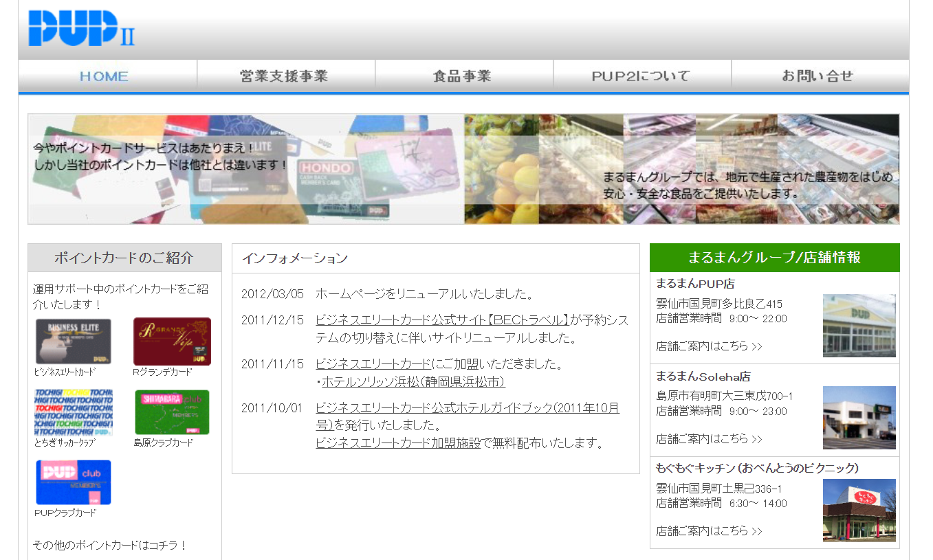Click the 2011/10/01 date entry

click(x=272, y=408)
